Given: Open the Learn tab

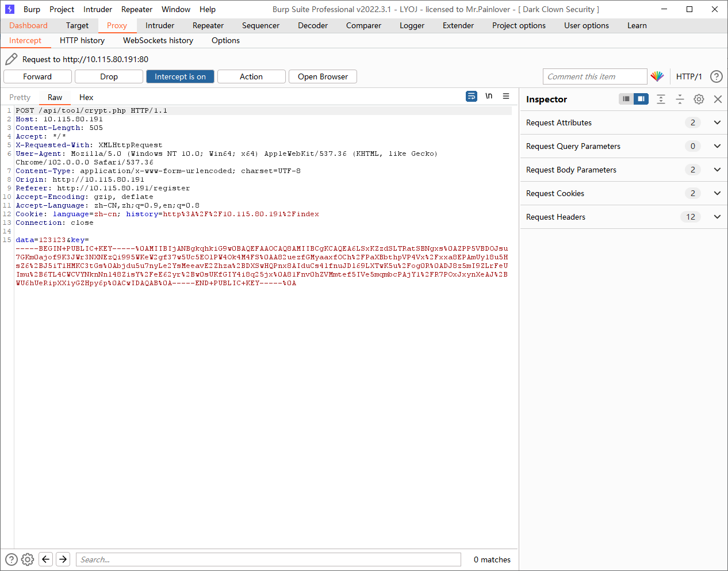Looking at the screenshot, I should [x=637, y=25].
